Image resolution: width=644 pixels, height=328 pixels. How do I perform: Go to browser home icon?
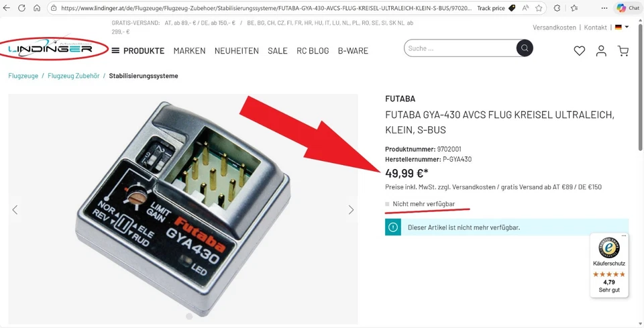(x=37, y=8)
